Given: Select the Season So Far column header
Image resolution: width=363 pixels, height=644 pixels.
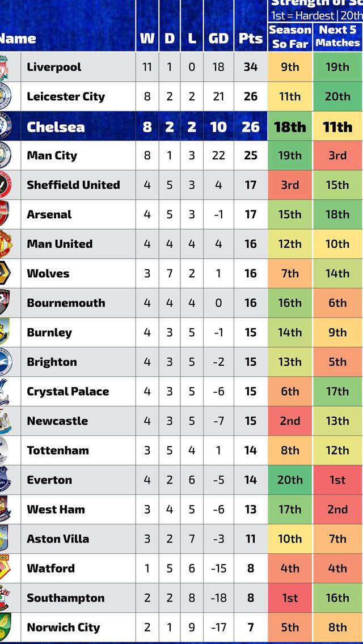Looking at the screenshot, I should point(290,37).
